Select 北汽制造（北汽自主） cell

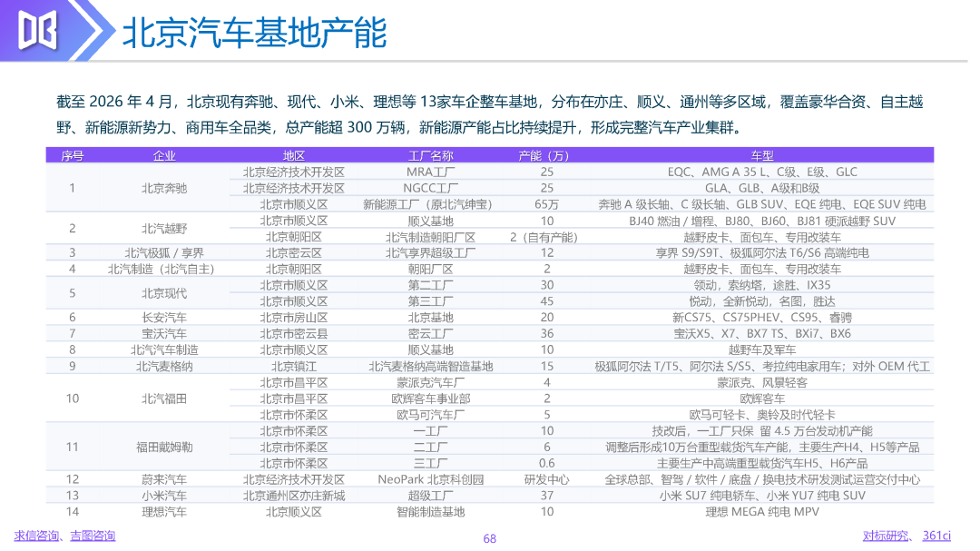(x=162, y=270)
